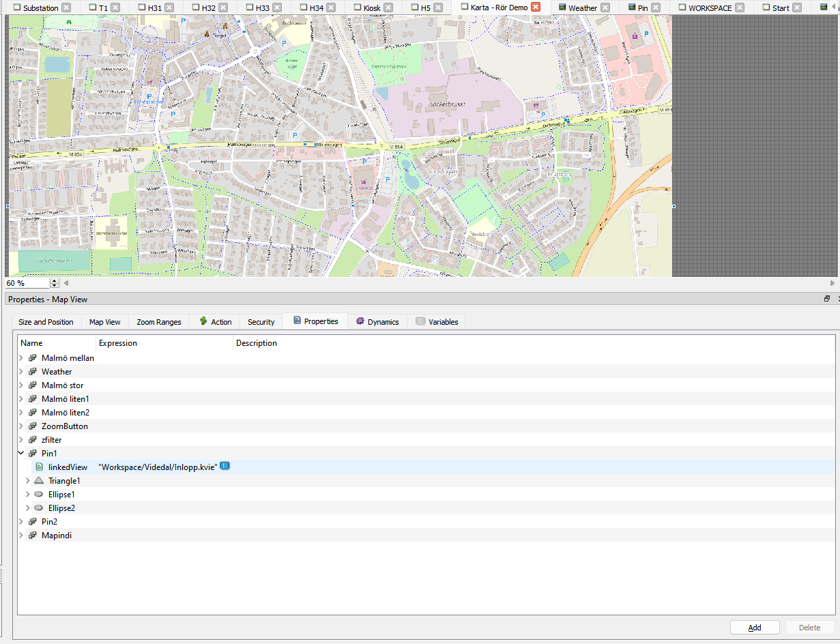Open the Zoom Ranges tab
This screenshot has width=840, height=644.
click(158, 322)
